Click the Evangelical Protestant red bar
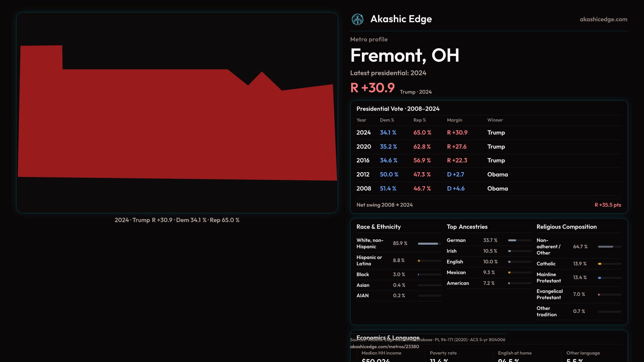 coord(599,295)
